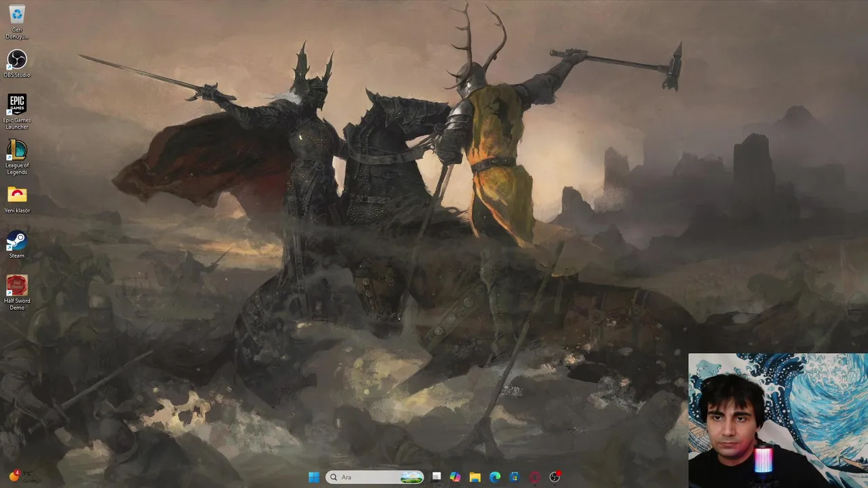Select the League of Legends shortcut
The height and width of the screenshot is (488, 868).
tap(17, 157)
